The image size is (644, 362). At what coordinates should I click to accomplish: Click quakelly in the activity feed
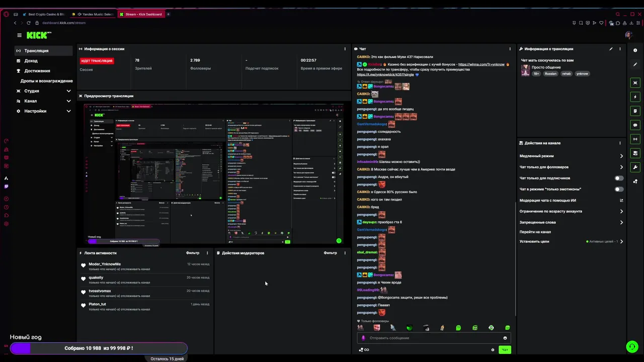[x=96, y=278]
